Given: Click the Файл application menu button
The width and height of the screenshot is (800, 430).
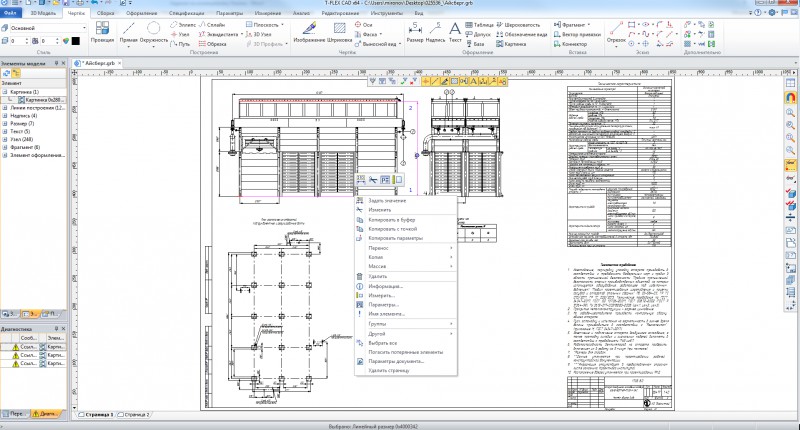Looking at the screenshot, I should [x=11, y=13].
